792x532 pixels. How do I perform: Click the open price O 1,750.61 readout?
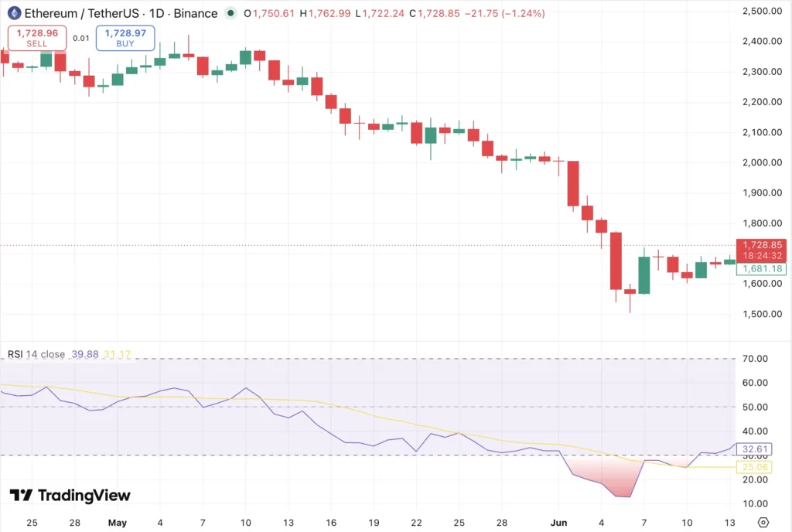268,13
